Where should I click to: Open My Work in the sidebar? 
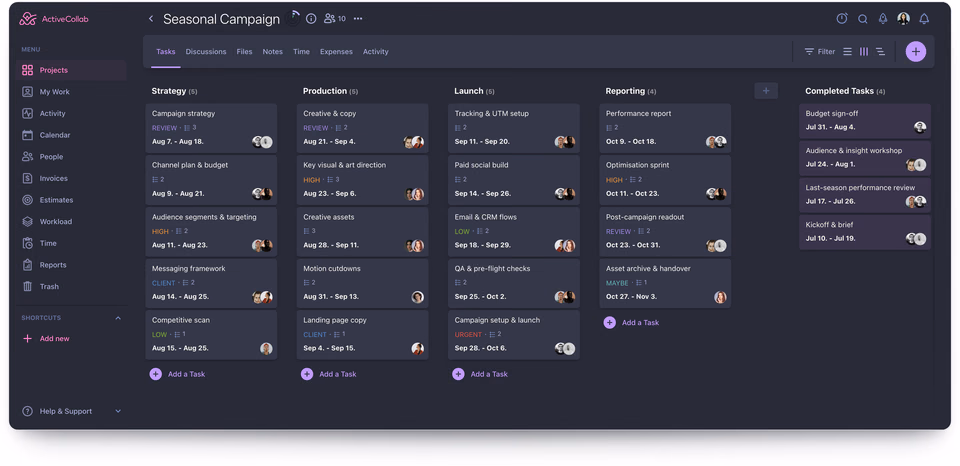(72, 92)
